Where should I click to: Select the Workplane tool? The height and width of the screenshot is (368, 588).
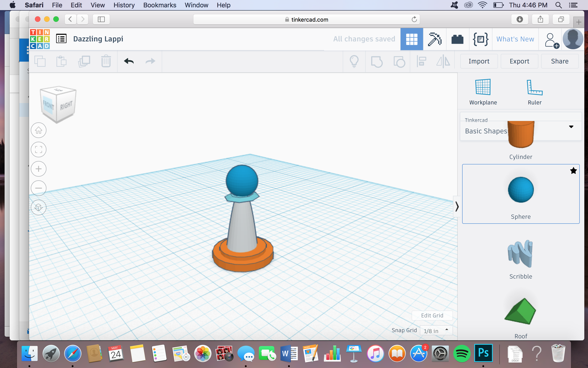pos(483,92)
